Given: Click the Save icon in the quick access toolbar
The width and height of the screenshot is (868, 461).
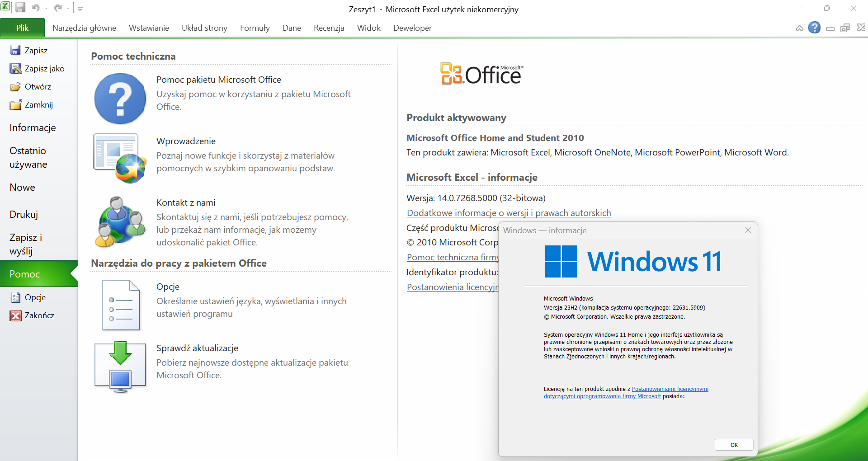Looking at the screenshot, I should (20, 8).
